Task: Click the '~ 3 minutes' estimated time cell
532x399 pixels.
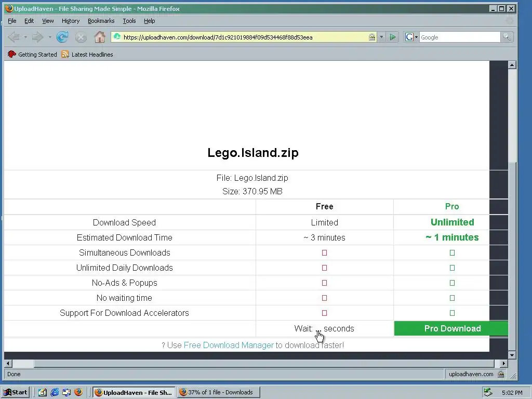Action: point(324,237)
